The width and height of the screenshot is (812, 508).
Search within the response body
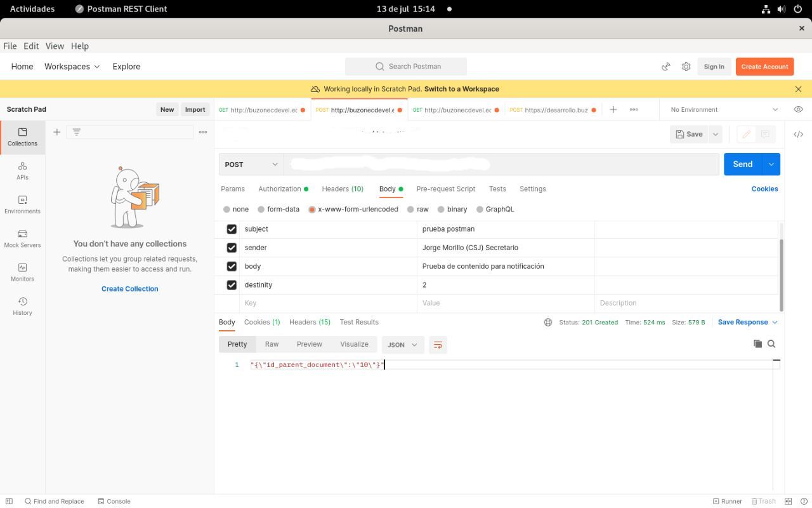pos(771,344)
